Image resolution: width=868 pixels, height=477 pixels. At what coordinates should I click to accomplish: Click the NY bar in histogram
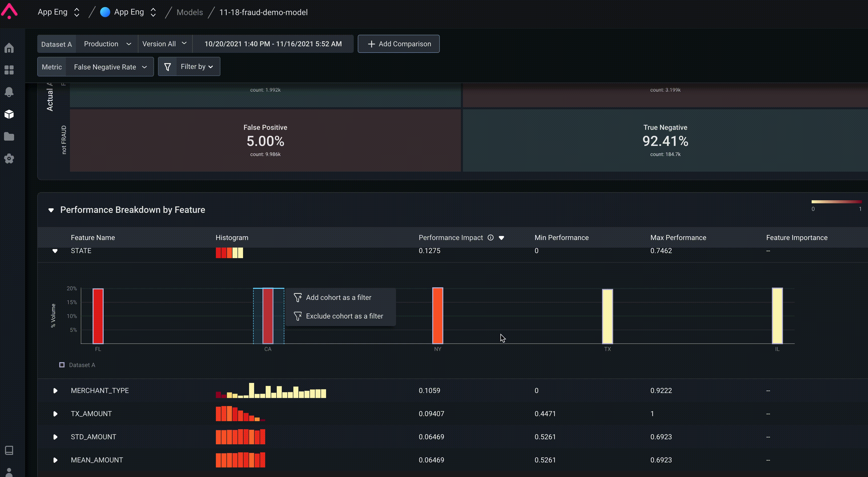coord(437,316)
